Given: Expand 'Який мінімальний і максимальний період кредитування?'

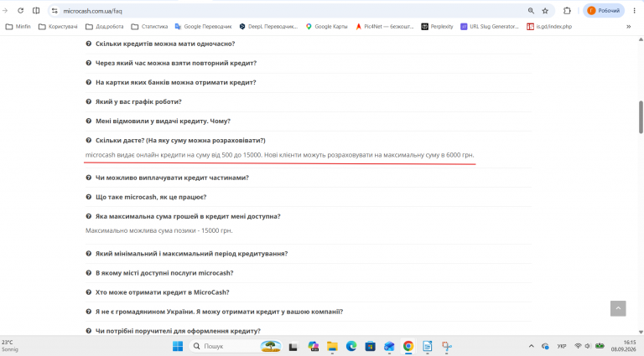Looking at the screenshot, I should 191,254.
